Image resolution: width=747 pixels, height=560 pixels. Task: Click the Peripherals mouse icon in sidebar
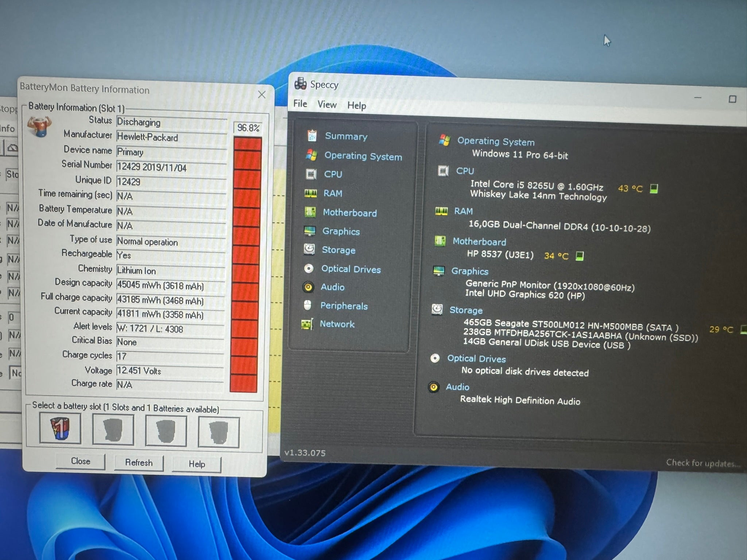(x=307, y=305)
